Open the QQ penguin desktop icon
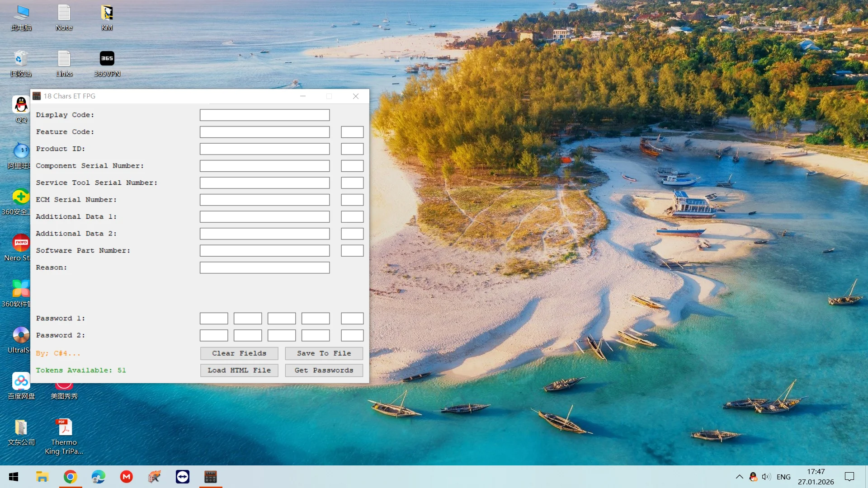Viewport: 868px width, 488px height. point(21,109)
